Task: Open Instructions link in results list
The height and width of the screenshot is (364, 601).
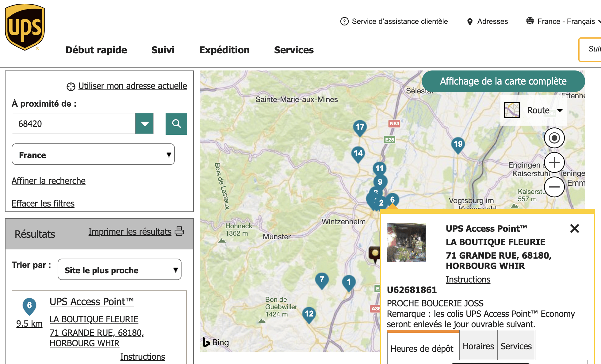Action: click(142, 357)
